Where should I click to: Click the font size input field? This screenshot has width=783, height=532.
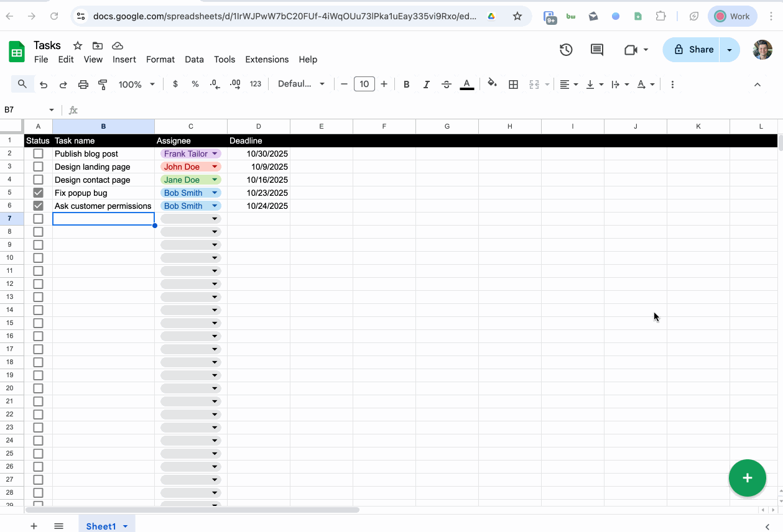pos(364,85)
